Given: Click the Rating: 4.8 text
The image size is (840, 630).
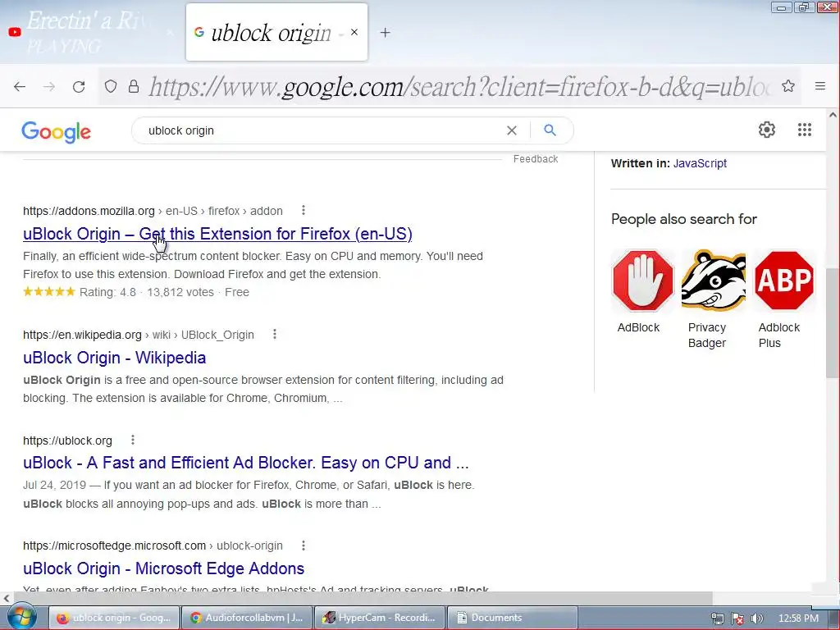Looking at the screenshot, I should (107, 293).
